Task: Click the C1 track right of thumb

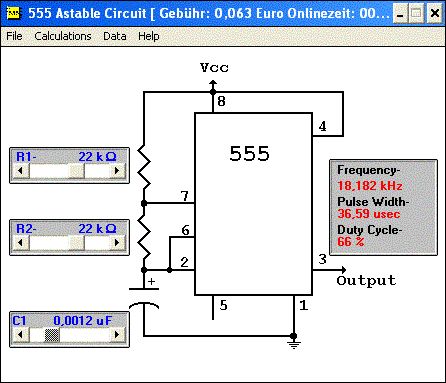Action: click(x=85, y=335)
